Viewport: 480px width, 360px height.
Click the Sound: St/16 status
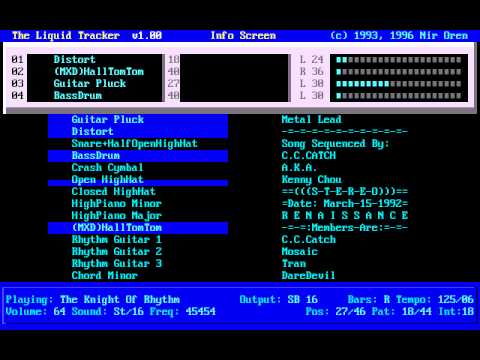coord(108,311)
